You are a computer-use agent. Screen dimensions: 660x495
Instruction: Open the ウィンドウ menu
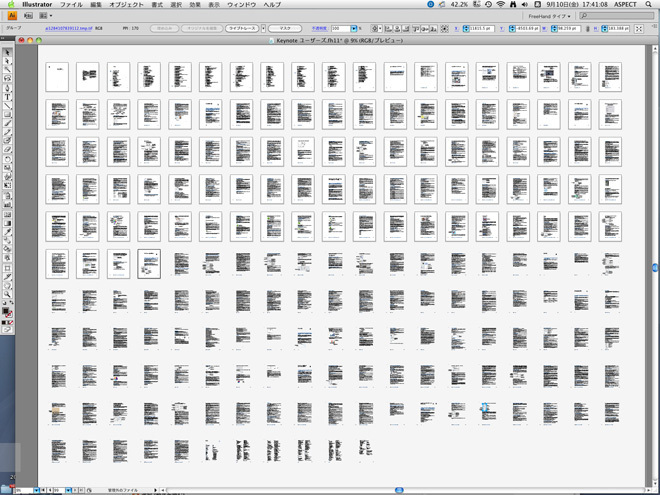pos(241,5)
